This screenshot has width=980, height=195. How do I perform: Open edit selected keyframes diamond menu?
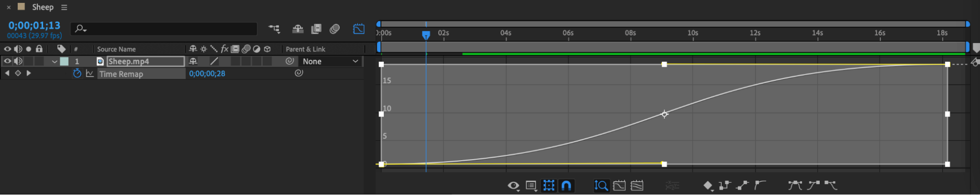click(x=708, y=186)
